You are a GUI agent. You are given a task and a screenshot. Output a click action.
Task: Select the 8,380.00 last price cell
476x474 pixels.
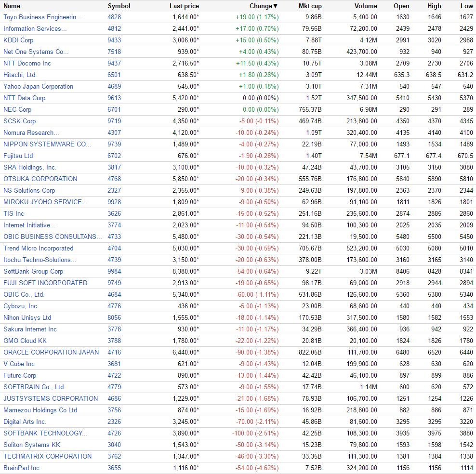pyautogui.click(x=185, y=271)
